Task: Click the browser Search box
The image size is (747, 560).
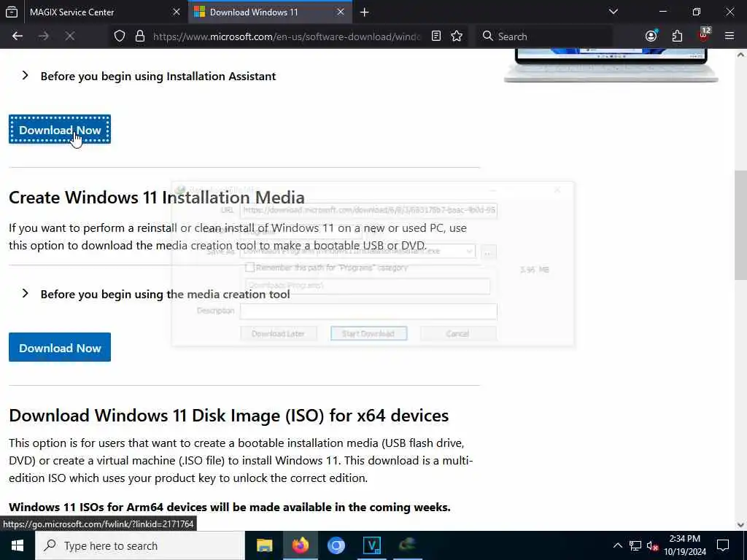Action: click(x=544, y=36)
